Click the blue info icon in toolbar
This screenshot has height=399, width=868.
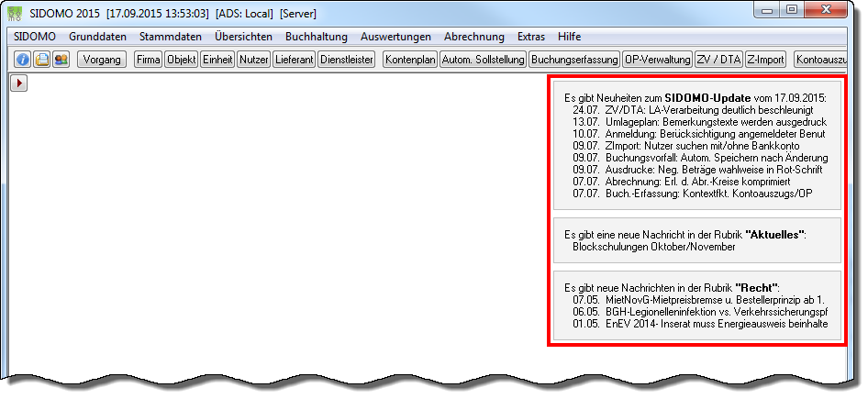click(x=22, y=60)
